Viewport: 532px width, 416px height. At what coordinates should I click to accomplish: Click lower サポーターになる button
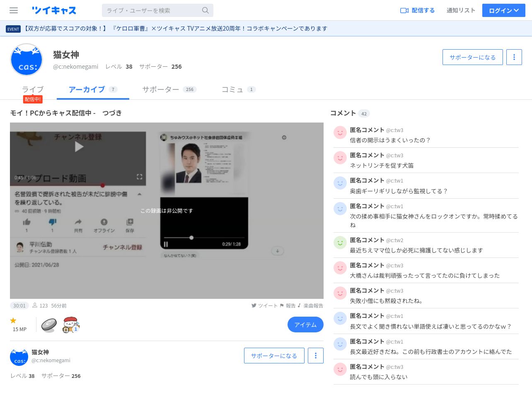(274, 356)
